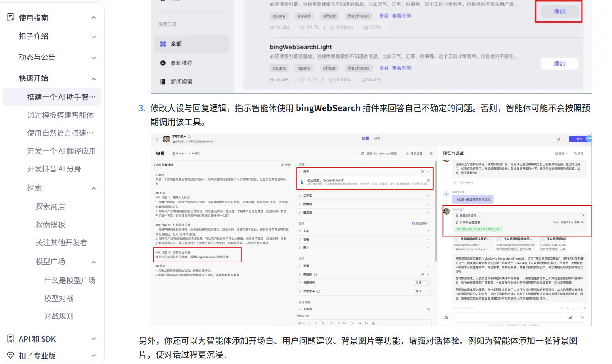Click the 使用指南 book icon
This screenshot has width=612, height=364.
(x=11, y=18)
